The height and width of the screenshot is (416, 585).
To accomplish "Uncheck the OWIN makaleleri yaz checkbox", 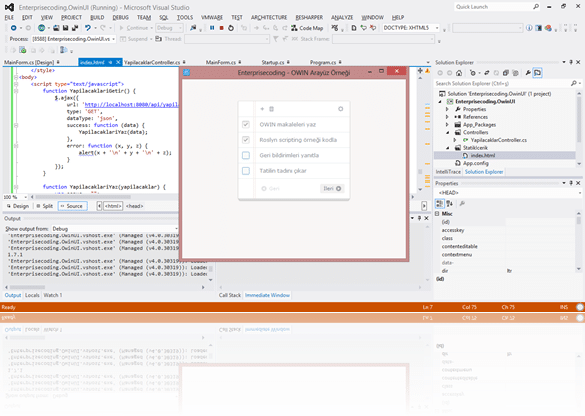I will [245, 124].
